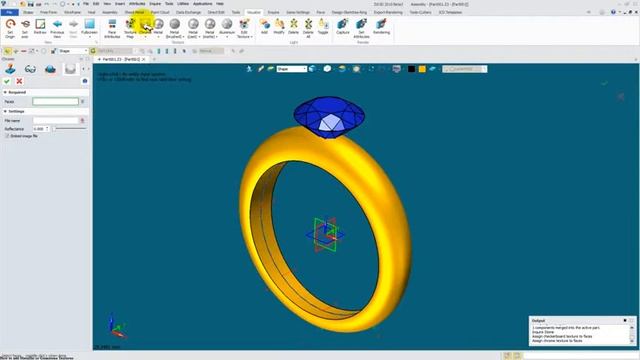The width and height of the screenshot is (640, 360).
Task: Select the chrome sphere thumbnail in panel
Action: point(70,69)
